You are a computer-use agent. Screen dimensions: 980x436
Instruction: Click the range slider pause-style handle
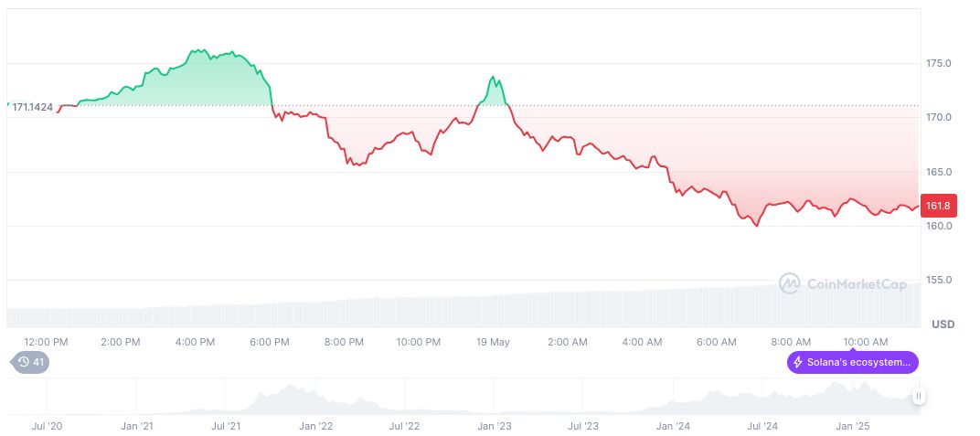pyautogui.click(x=918, y=396)
